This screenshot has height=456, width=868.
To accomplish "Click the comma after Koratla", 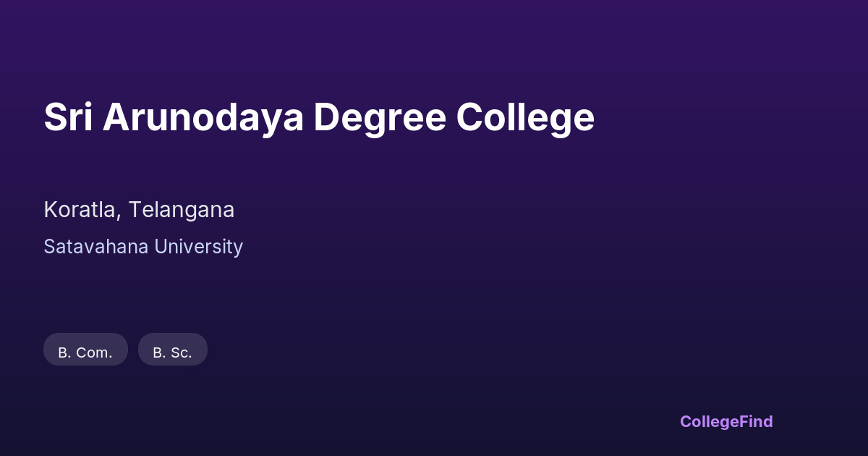I will (122, 216).
